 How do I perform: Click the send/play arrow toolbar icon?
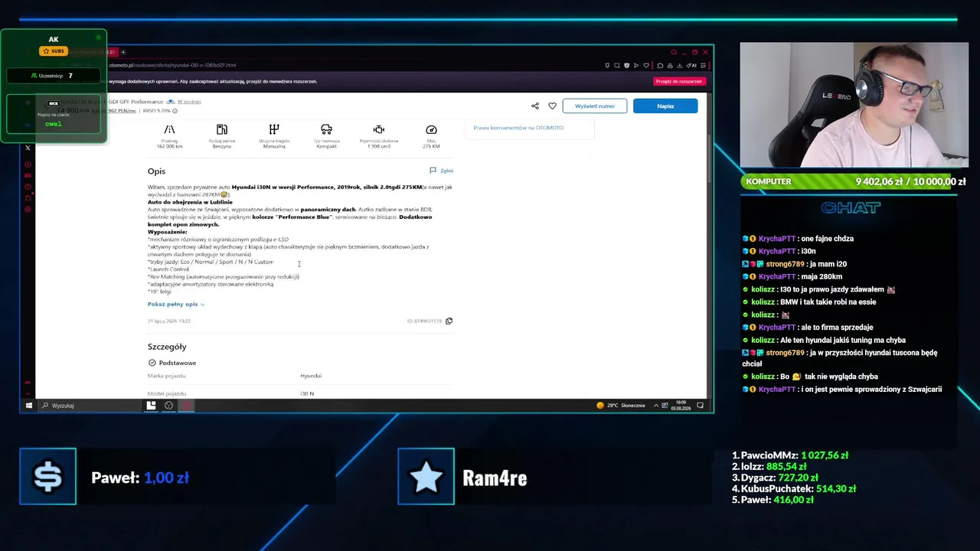[x=637, y=65]
